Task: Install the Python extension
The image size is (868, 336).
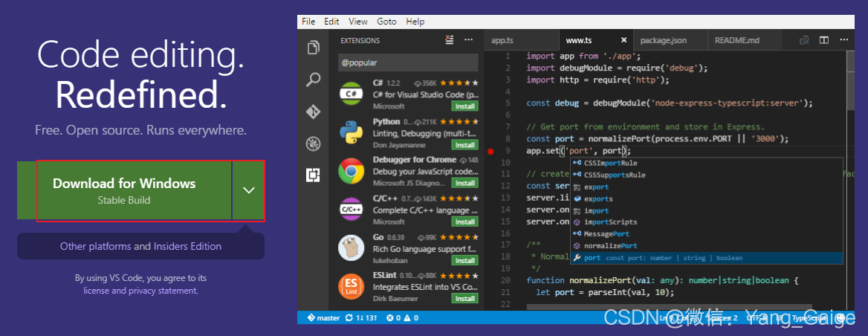Action: (x=464, y=145)
